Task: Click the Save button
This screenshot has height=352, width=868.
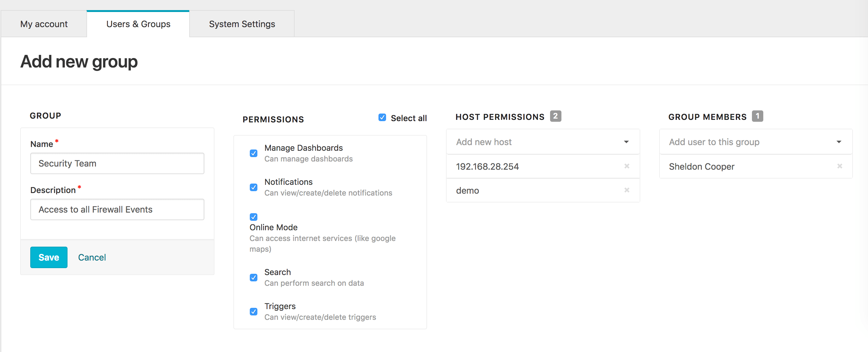Action: pos(49,257)
